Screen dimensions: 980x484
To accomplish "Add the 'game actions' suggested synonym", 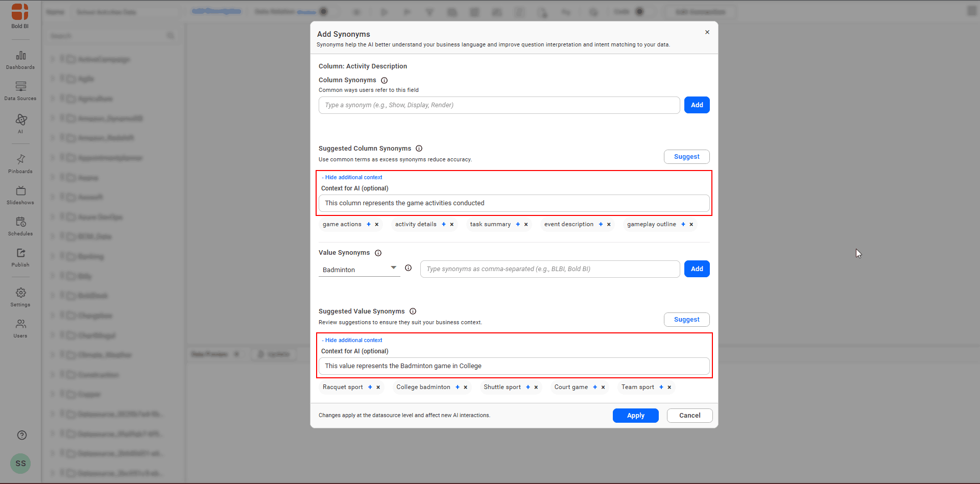I will [369, 224].
